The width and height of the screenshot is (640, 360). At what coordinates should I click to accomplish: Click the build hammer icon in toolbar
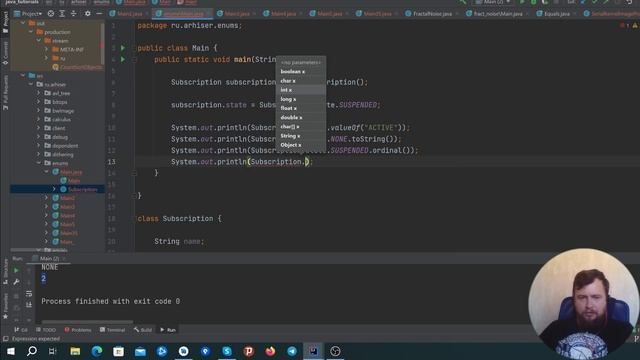[x=462, y=2]
